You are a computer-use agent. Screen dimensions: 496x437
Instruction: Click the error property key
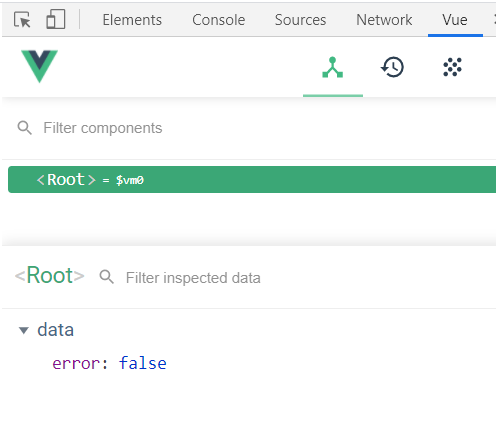[x=76, y=363]
